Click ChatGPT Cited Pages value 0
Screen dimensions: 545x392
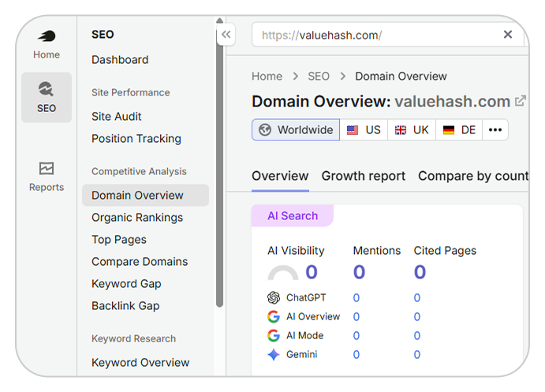click(417, 298)
